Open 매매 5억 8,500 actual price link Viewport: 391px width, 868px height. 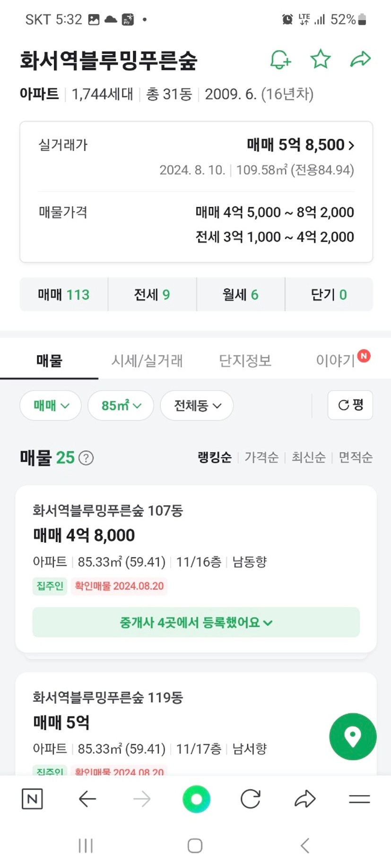pyautogui.click(x=300, y=145)
